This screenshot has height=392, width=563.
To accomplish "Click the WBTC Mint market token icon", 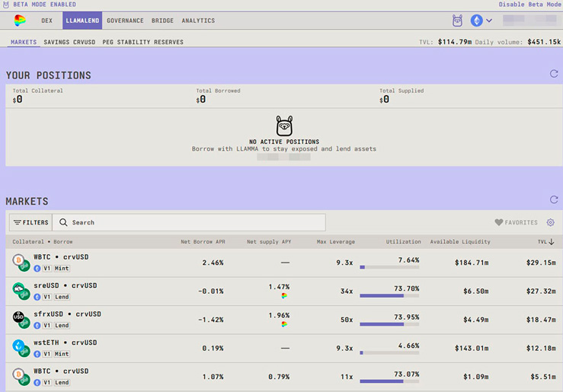I will click(x=21, y=263).
